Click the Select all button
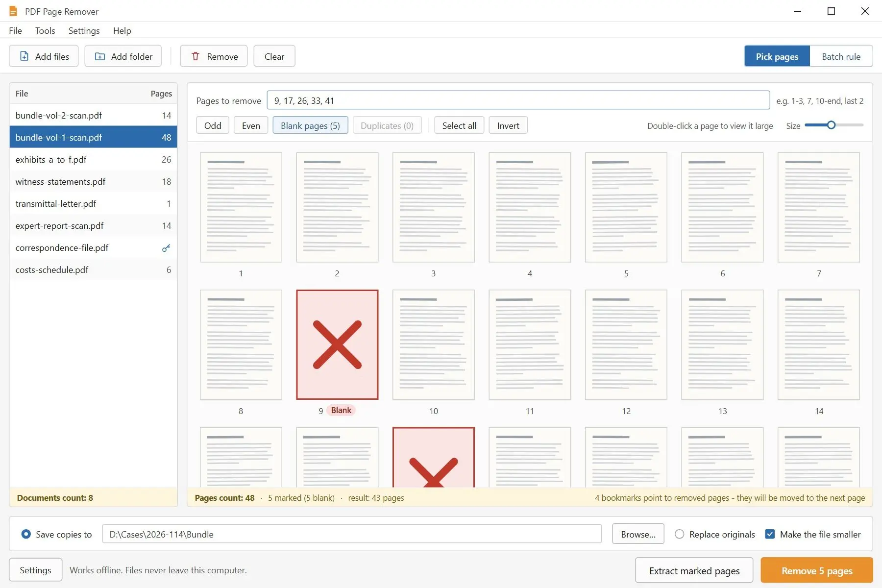This screenshot has width=882, height=588. click(x=459, y=125)
